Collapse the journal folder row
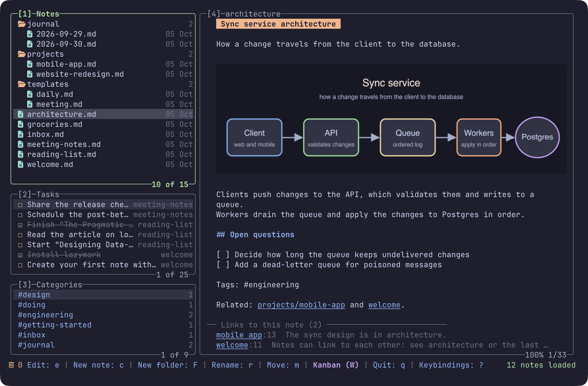588x386 pixels. (103, 24)
